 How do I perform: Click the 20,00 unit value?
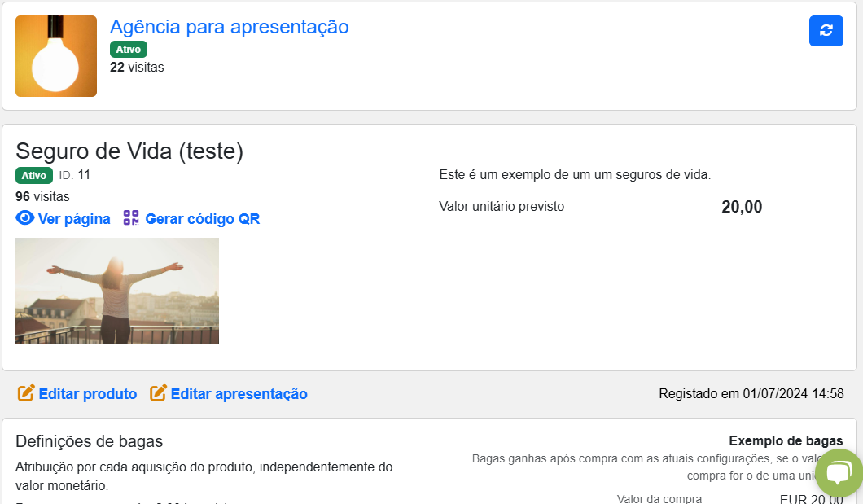click(x=742, y=207)
